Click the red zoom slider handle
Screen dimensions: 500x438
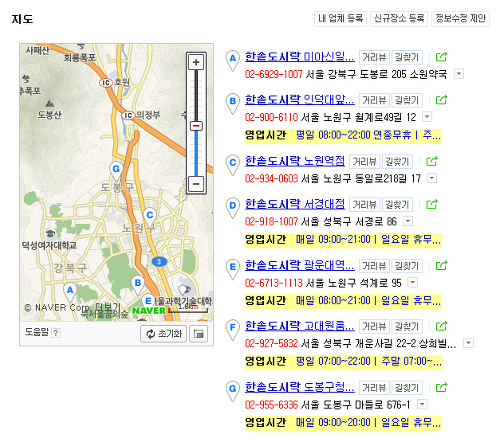(x=196, y=126)
